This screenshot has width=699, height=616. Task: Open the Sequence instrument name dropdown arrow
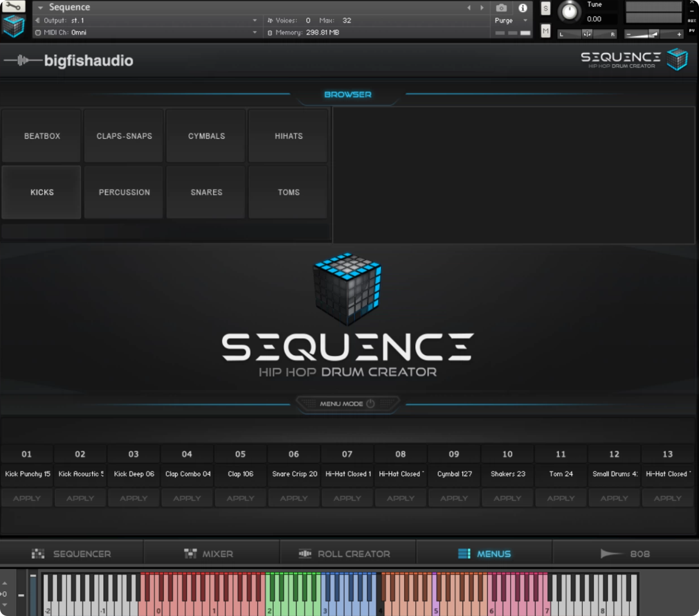(x=40, y=8)
